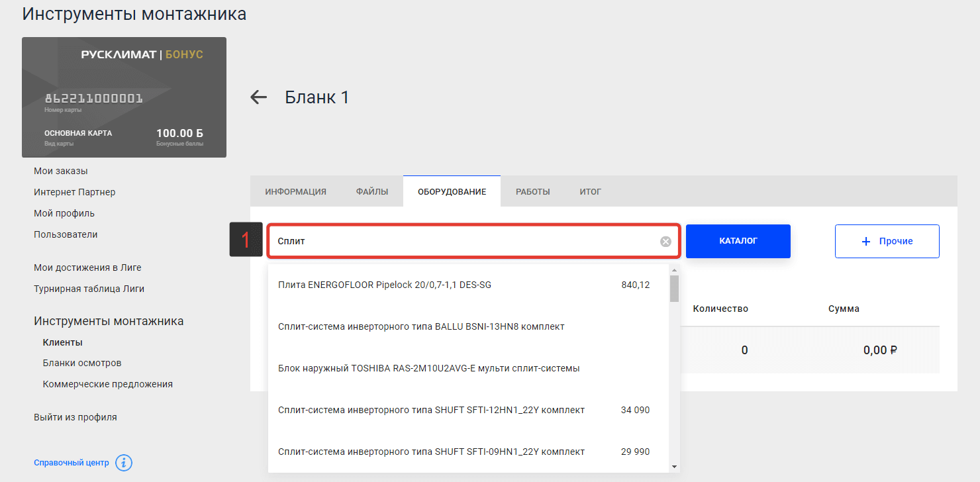980x482 pixels.
Task: Clear the search field with the X icon
Action: 665,242
